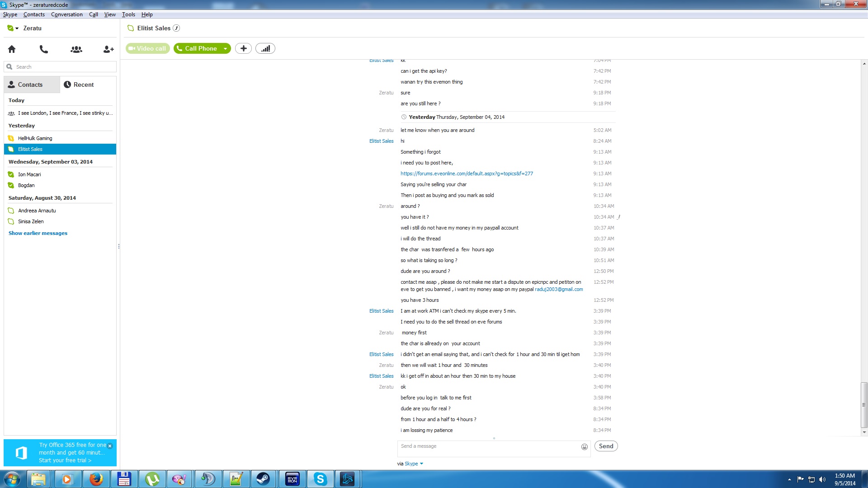Click the add contact icon
This screenshot has height=488, width=868.
click(108, 49)
